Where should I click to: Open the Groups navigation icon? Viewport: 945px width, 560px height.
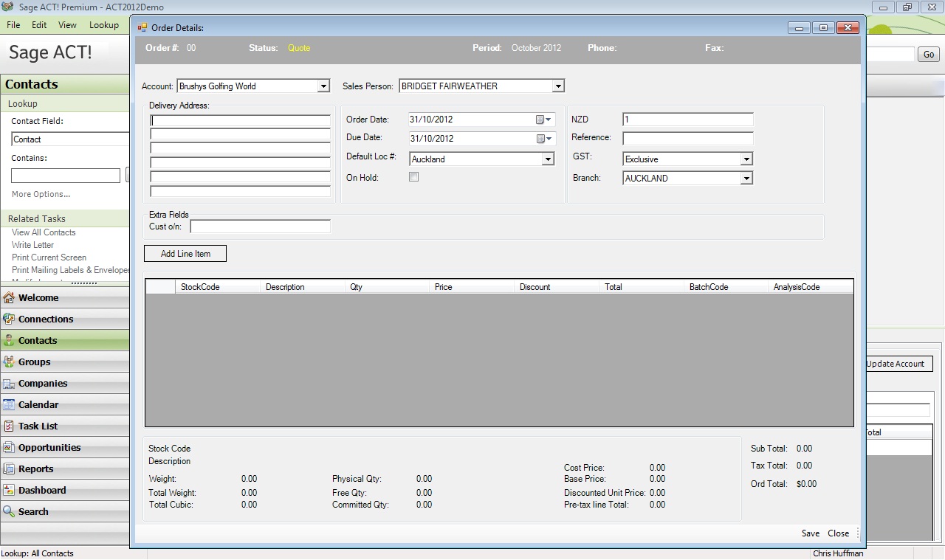point(9,362)
